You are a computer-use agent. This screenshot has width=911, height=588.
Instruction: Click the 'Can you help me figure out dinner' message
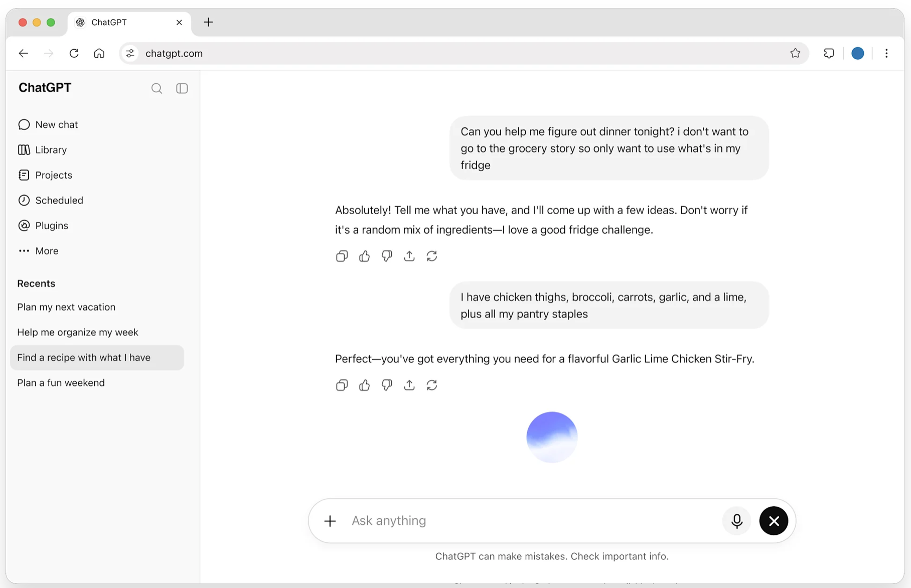[x=609, y=148]
